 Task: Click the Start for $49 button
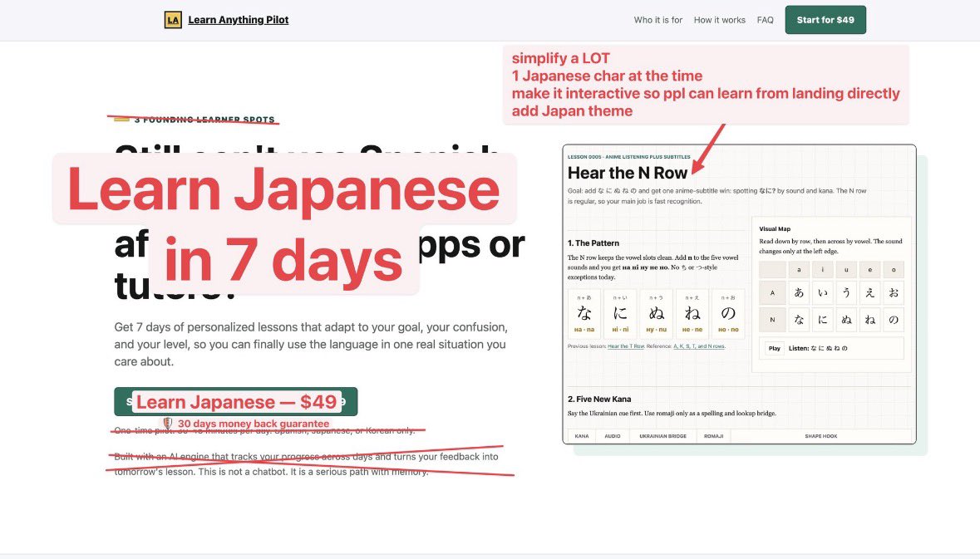click(825, 20)
